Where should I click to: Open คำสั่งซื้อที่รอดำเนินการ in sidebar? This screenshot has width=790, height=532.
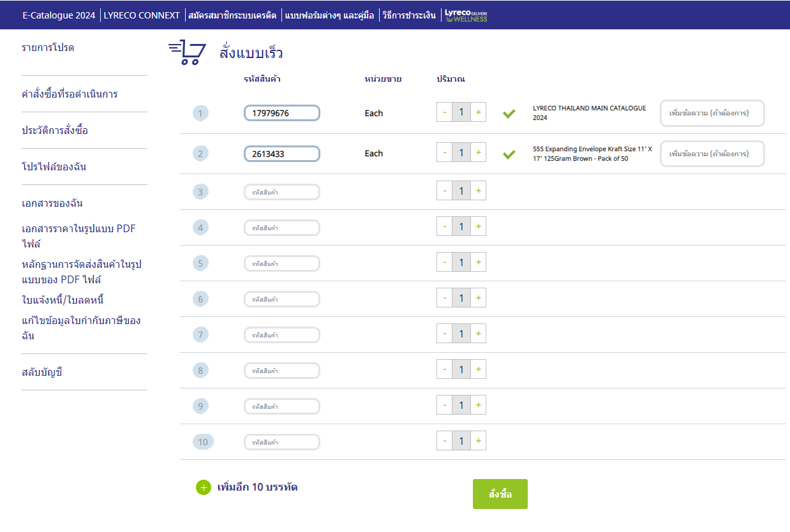(70, 94)
